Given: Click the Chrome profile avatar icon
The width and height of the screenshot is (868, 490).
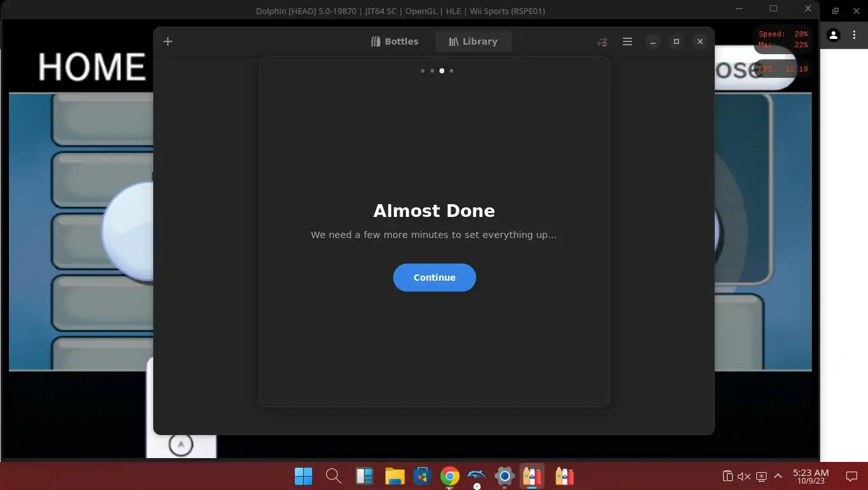Looking at the screenshot, I should [834, 36].
